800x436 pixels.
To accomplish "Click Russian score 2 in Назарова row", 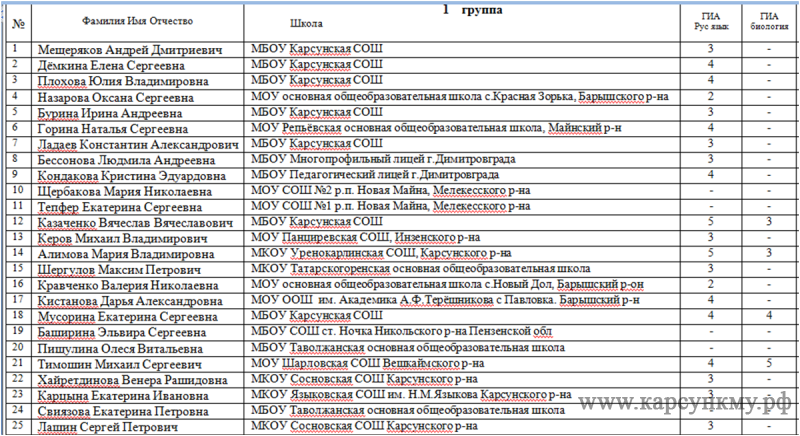I will 711,96.
